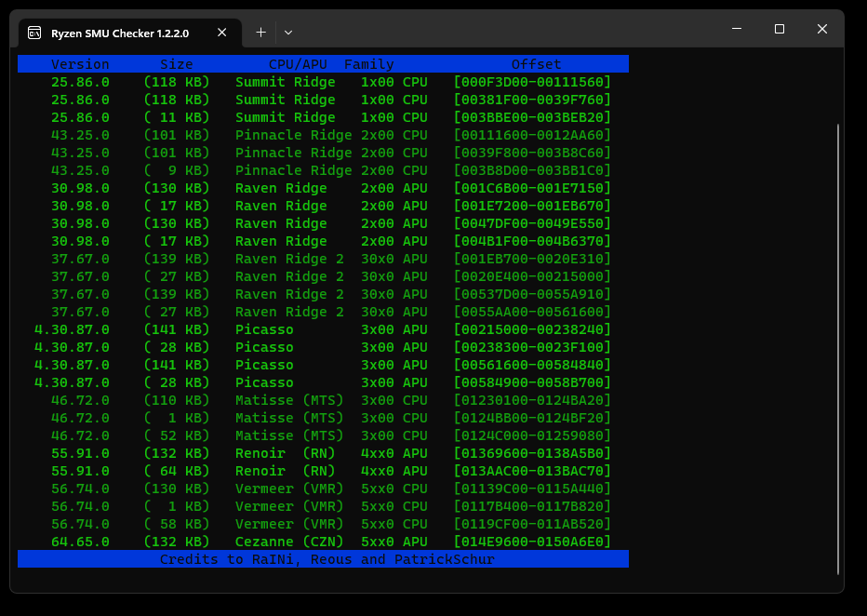
Task: Click offset [00537D00-0055A910]
Action: click(532, 294)
